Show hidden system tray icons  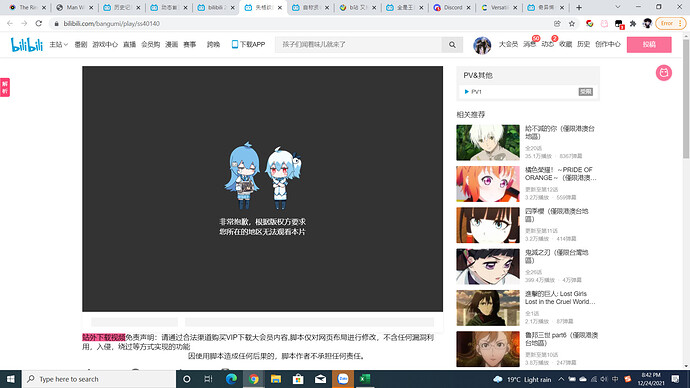point(561,379)
